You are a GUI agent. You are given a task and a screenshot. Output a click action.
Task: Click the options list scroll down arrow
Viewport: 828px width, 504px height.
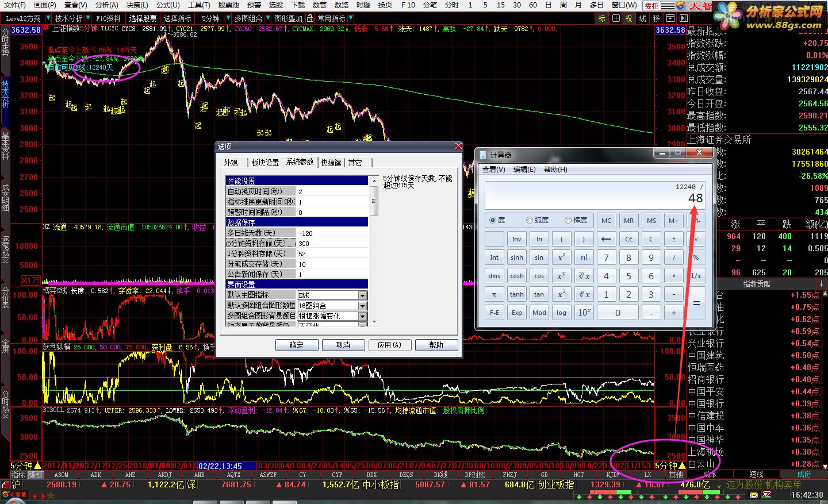pos(374,322)
